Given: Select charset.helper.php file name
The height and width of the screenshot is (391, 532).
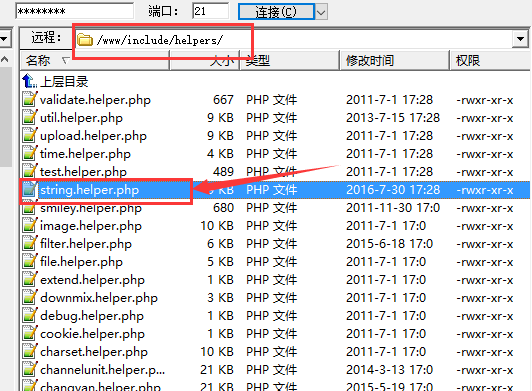Looking at the screenshot, I should coord(94,352).
